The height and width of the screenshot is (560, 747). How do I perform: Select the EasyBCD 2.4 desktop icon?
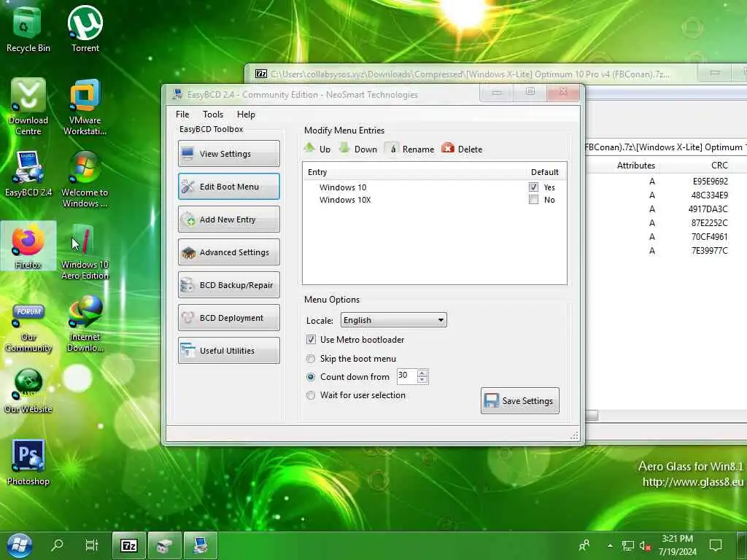[x=28, y=174]
